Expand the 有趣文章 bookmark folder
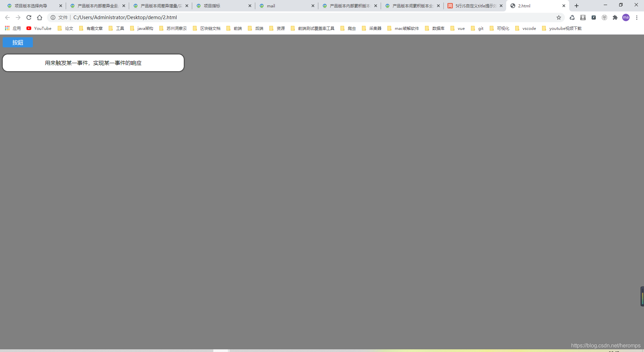The width and height of the screenshot is (644, 352). click(x=91, y=29)
